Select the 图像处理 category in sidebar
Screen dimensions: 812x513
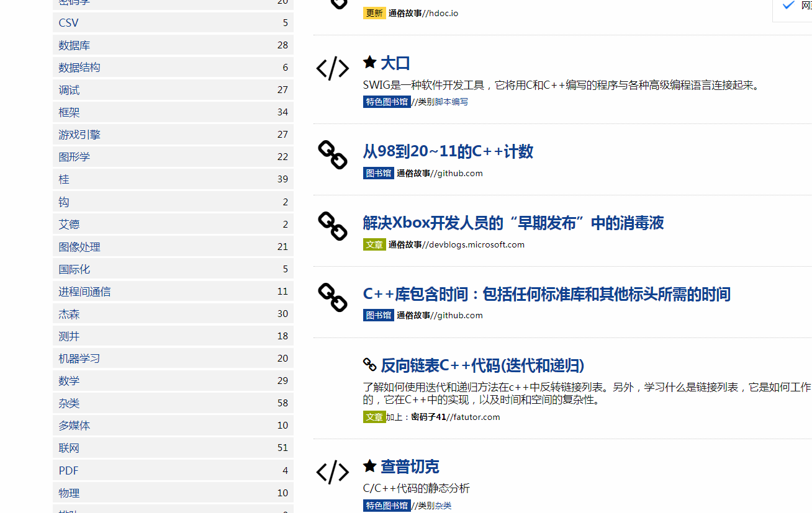[x=173, y=247]
